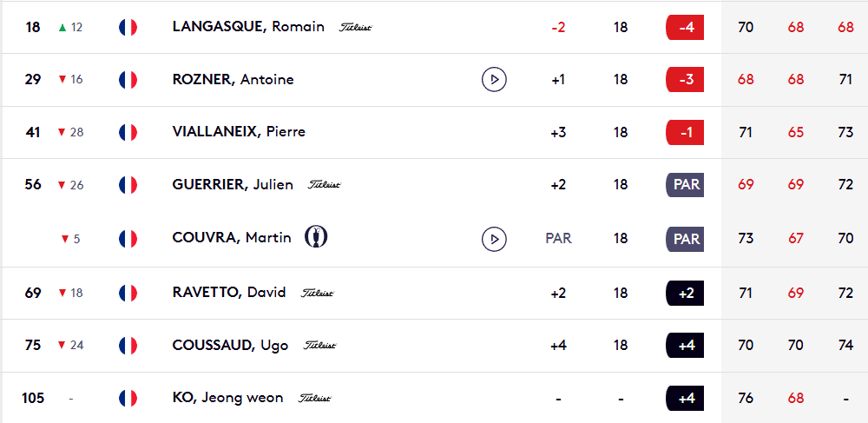Screen dimensions: 868x423
Task: Click Rozner's red -3 total badge
Action: (x=684, y=80)
